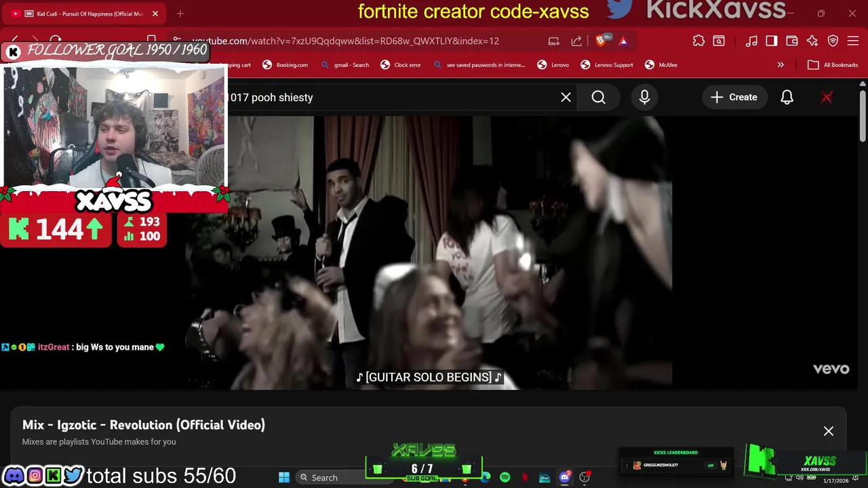Screen dimensions: 868x488
Task: Open Netflix from the taskbar
Action: pos(525,478)
